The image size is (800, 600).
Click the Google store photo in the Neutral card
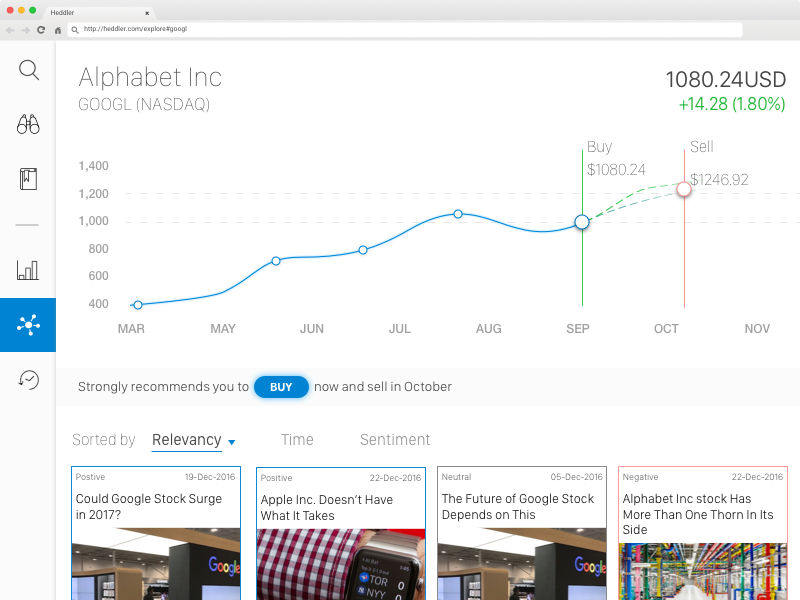pos(522,564)
